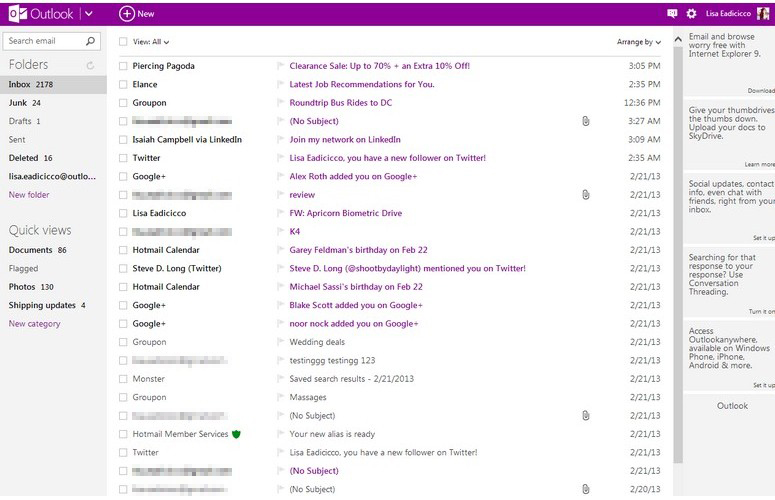Click the attachment paperclip on the review message
Viewport: 775px width, 500px height.
click(586, 195)
